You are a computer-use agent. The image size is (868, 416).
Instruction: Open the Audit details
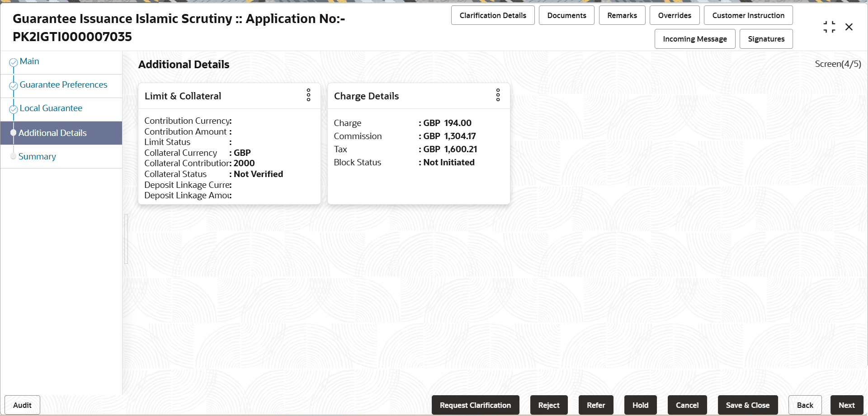click(22, 405)
